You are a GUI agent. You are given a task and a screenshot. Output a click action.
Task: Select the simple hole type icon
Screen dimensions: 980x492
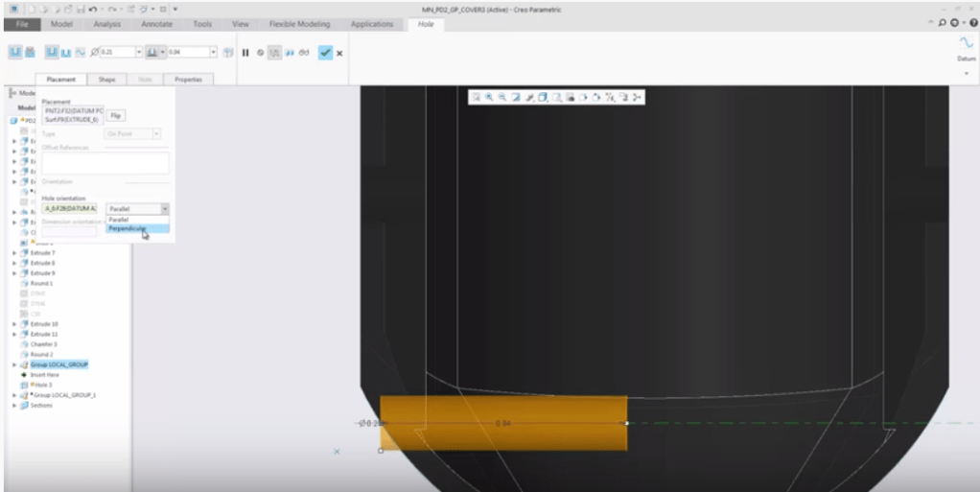[15, 52]
